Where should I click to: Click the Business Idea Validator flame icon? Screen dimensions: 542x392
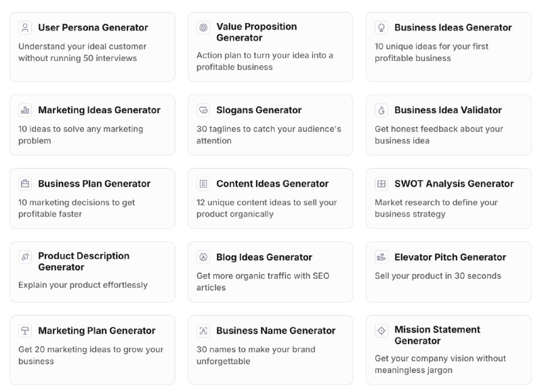pos(381,110)
